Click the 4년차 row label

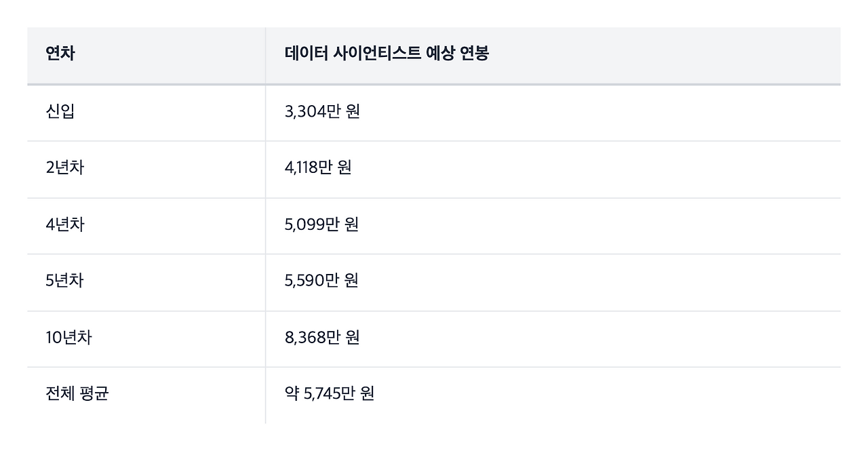click(x=65, y=224)
